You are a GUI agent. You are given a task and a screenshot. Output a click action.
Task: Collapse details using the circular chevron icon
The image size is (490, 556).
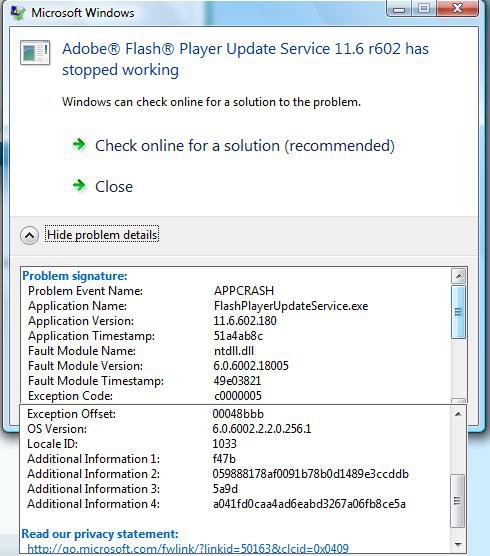tap(29, 235)
